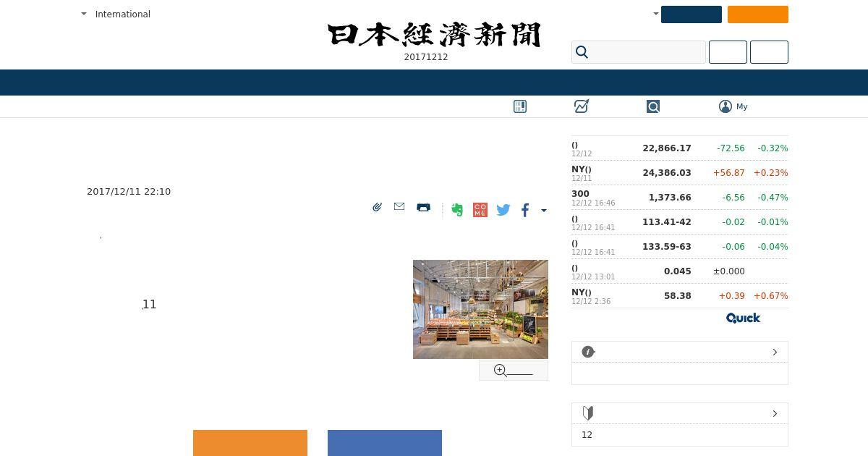Share article on Facebook f icon

pyautogui.click(x=525, y=210)
